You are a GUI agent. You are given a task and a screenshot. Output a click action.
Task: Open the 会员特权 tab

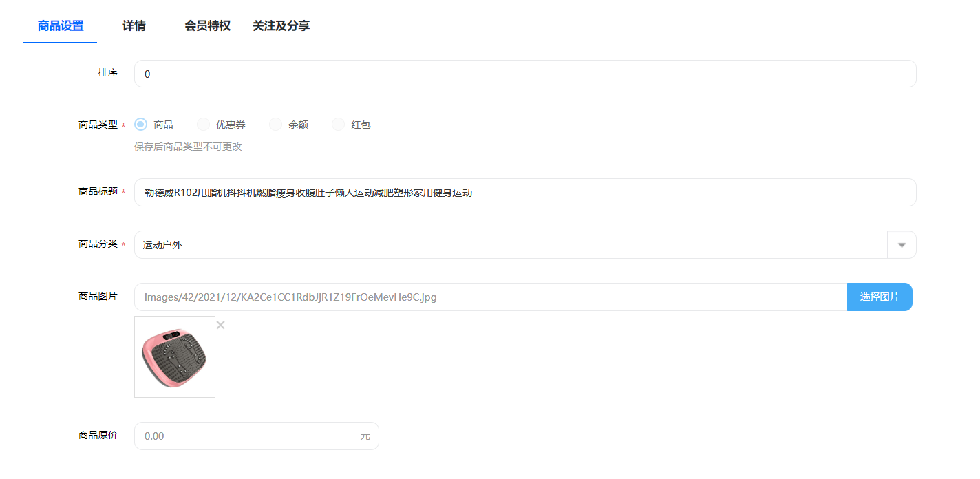[x=207, y=26]
